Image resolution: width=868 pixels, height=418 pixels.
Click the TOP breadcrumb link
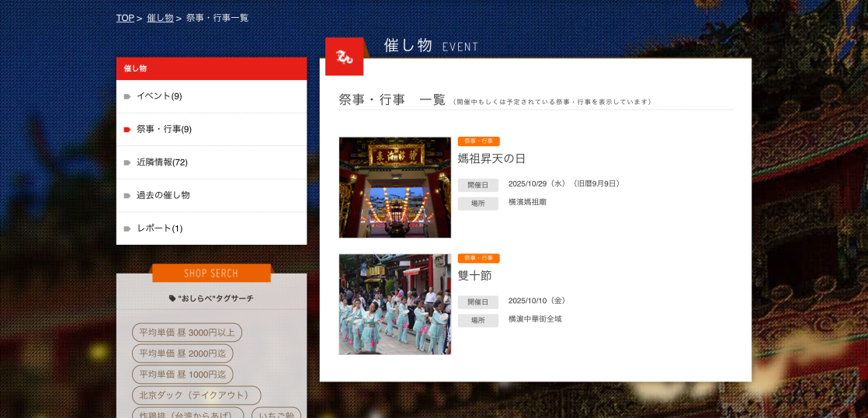(125, 18)
